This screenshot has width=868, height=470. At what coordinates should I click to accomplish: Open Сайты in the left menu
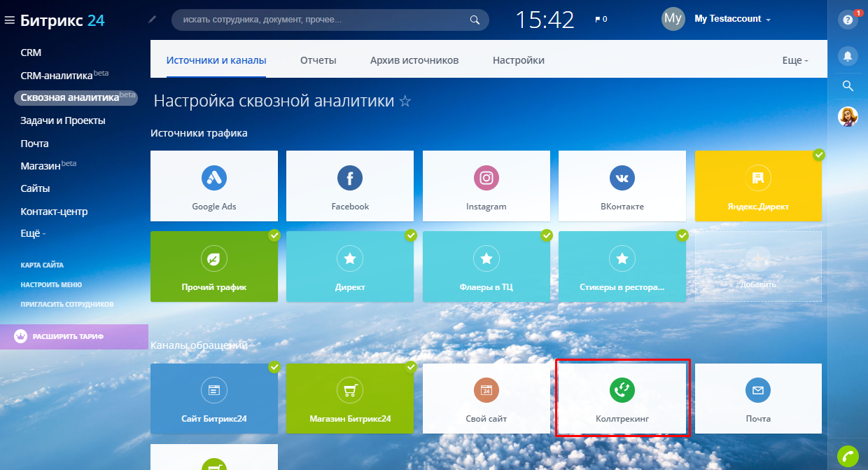pyautogui.click(x=35, y=188)
